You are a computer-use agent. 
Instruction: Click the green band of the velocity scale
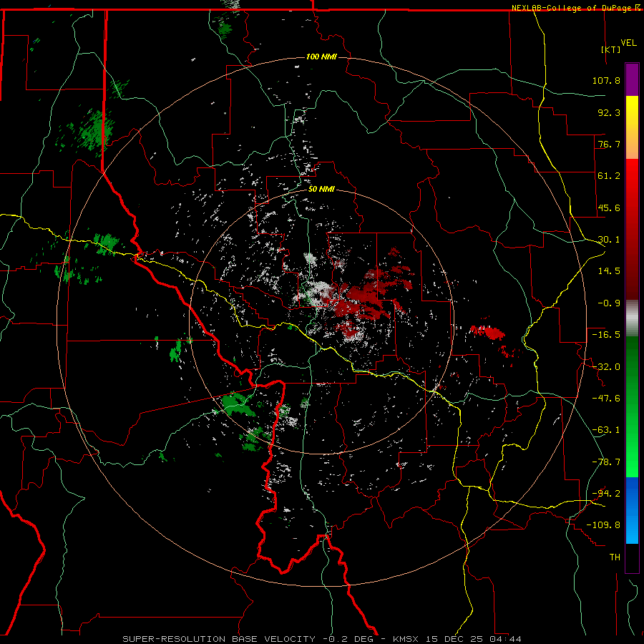point(632,406)
